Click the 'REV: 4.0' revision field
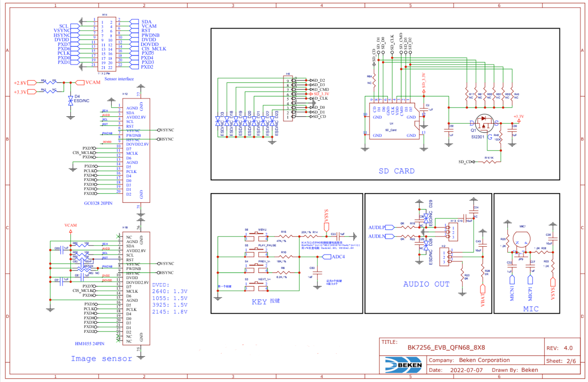This screenshot has width=588, height=382. point(559,348)
